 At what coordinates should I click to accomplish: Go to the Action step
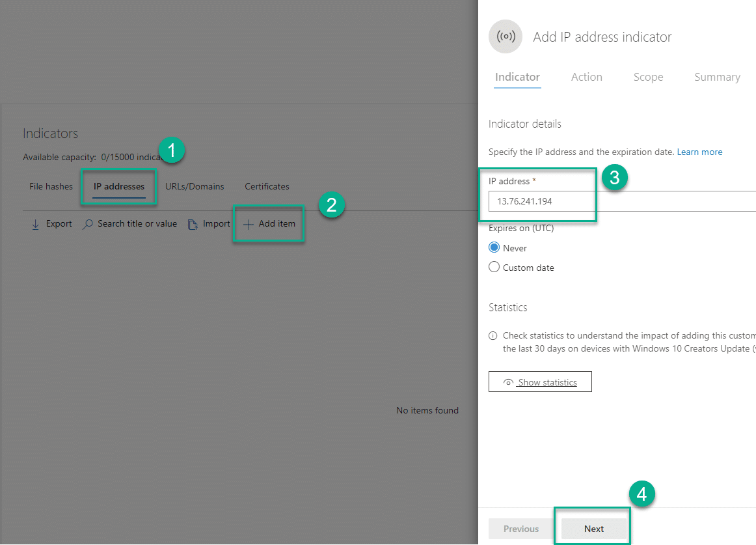tap(586, 77)
